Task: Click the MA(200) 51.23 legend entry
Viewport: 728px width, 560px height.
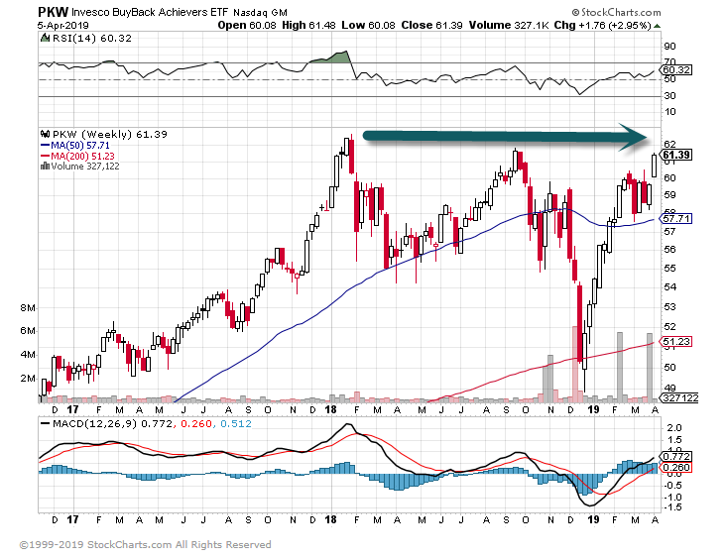Action: click(x=82, y=156)
